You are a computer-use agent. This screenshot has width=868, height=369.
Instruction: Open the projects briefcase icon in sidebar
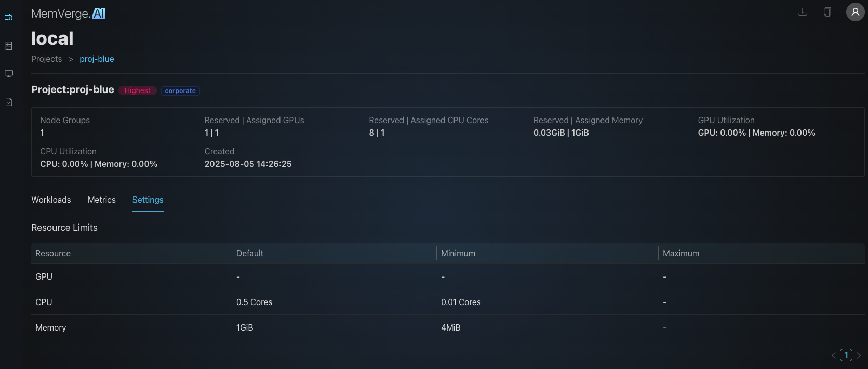pyautogui.click(x=9, y=17)
